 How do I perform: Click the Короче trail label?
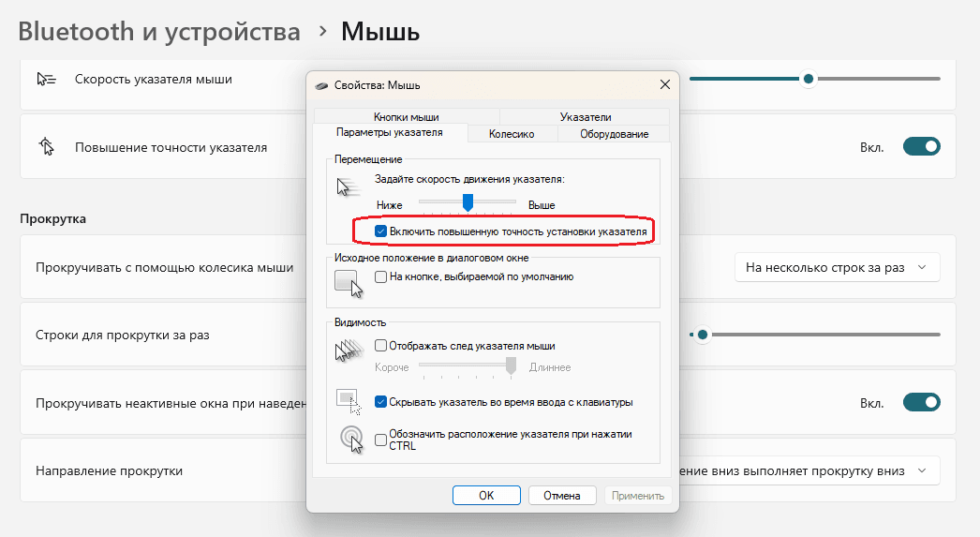[392, 367]
